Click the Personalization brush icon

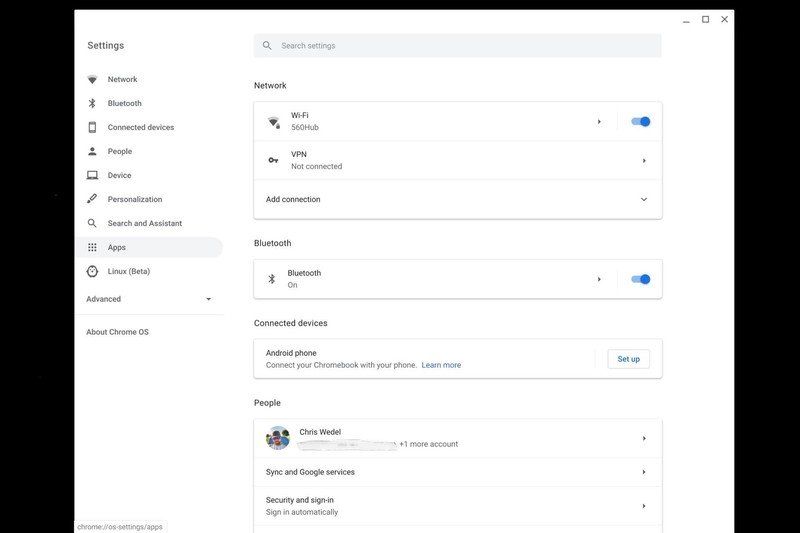tap(92, 199)
